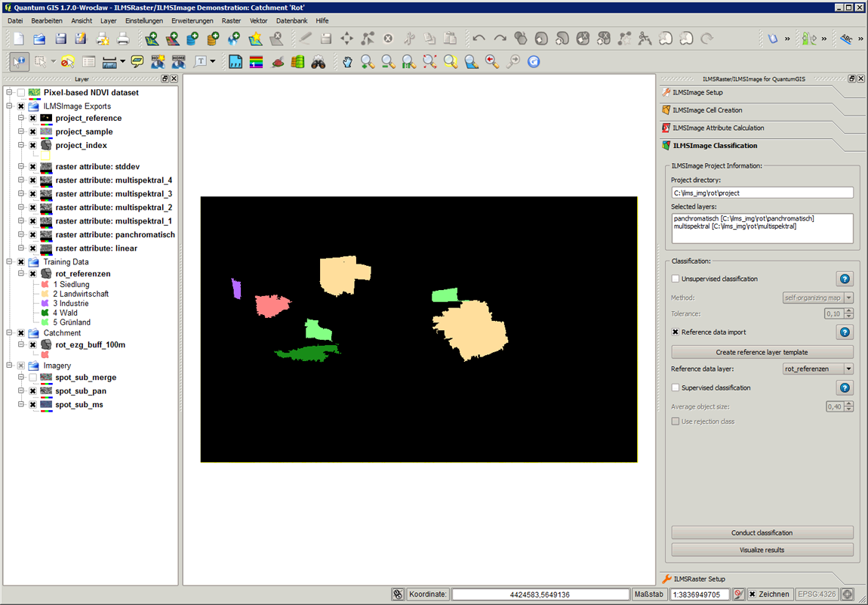
Task: Enable Unsupervised classification checkbox
Action: click(676, 279)
